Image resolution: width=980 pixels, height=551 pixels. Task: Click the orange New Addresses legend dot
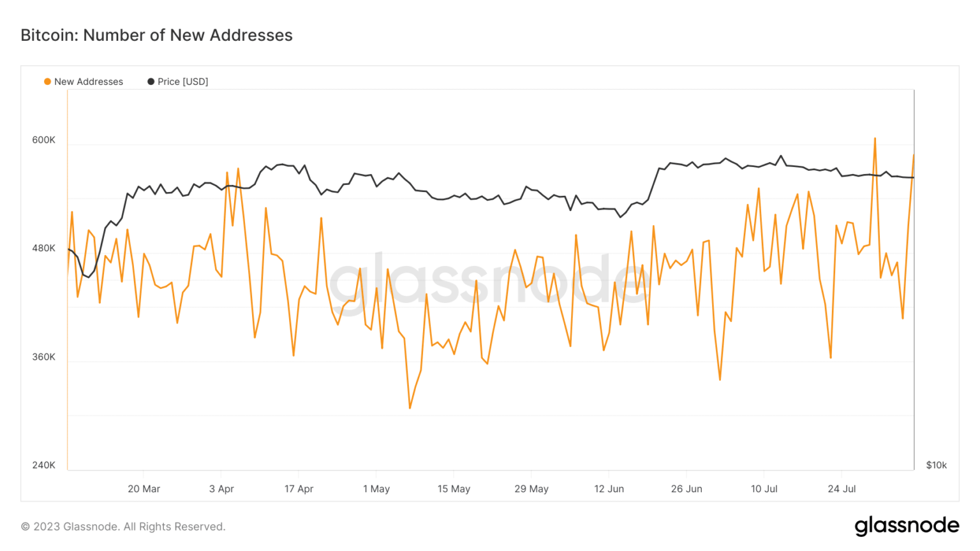pos(47,82)
